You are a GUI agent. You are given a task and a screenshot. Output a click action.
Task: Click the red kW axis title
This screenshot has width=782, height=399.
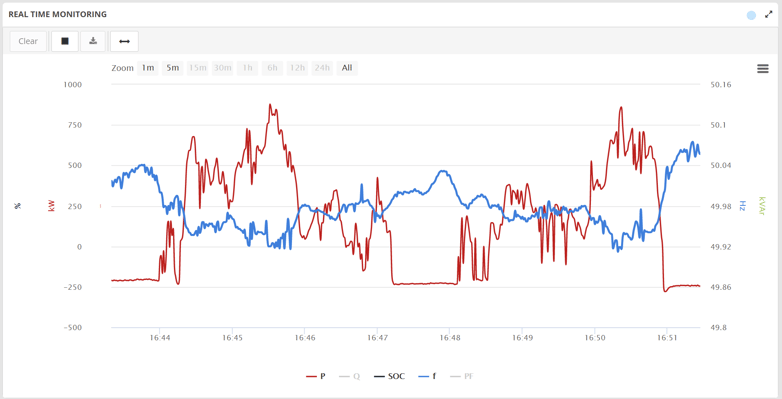(x=51, y=205)
